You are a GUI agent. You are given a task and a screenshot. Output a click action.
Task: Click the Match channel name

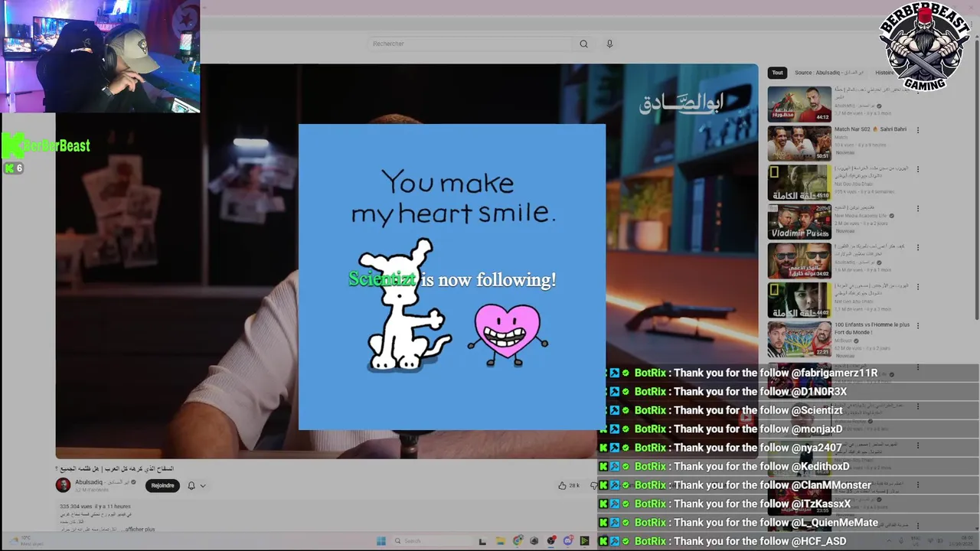(x=841, y=138)
